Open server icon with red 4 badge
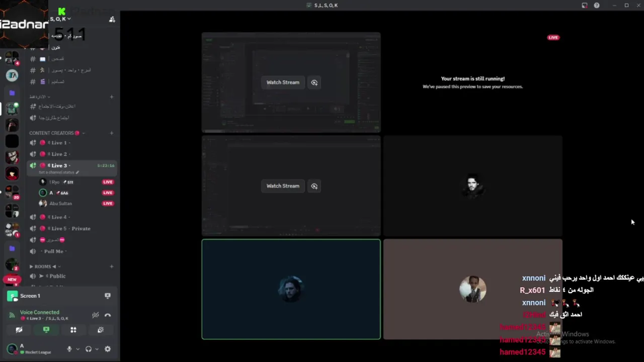 pos(12,58)
